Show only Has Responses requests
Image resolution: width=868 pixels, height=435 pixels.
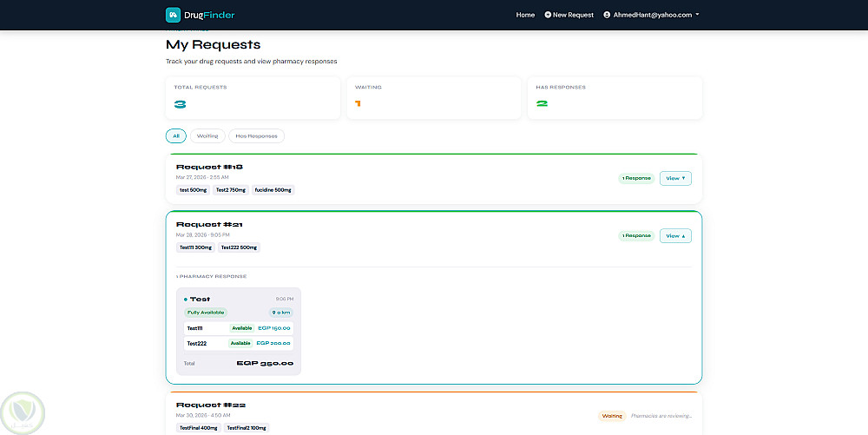click(256, 135)
